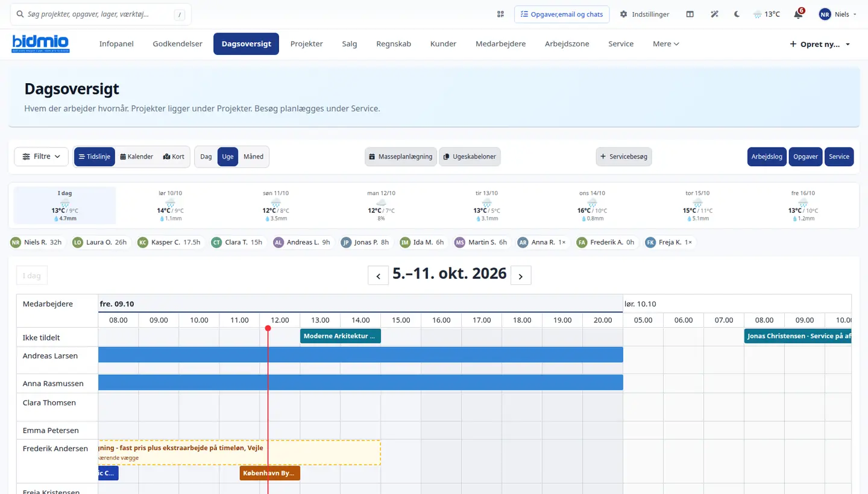This screenshot has width=868, height=494.
Task: Open Arbejdslog
Action: 767,157
